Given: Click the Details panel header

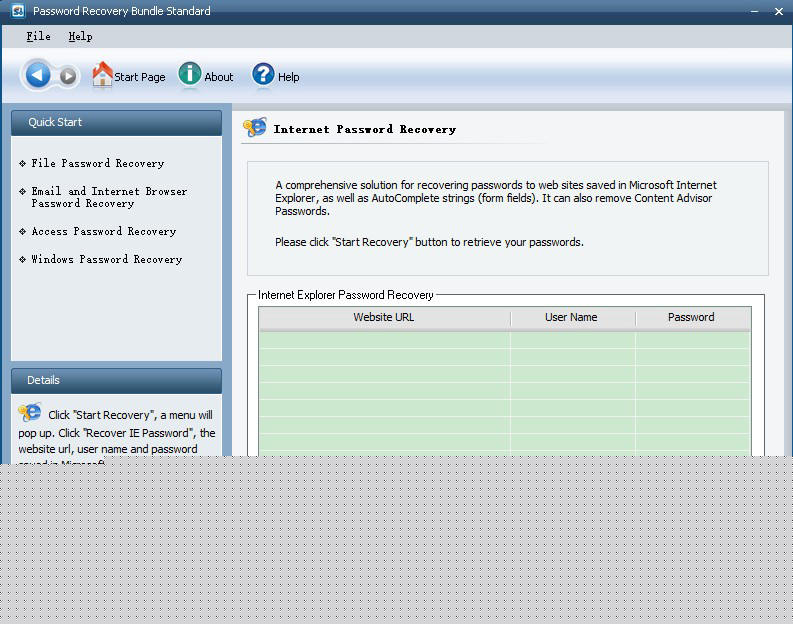Looking at the screenshot, I should (116, 381).
